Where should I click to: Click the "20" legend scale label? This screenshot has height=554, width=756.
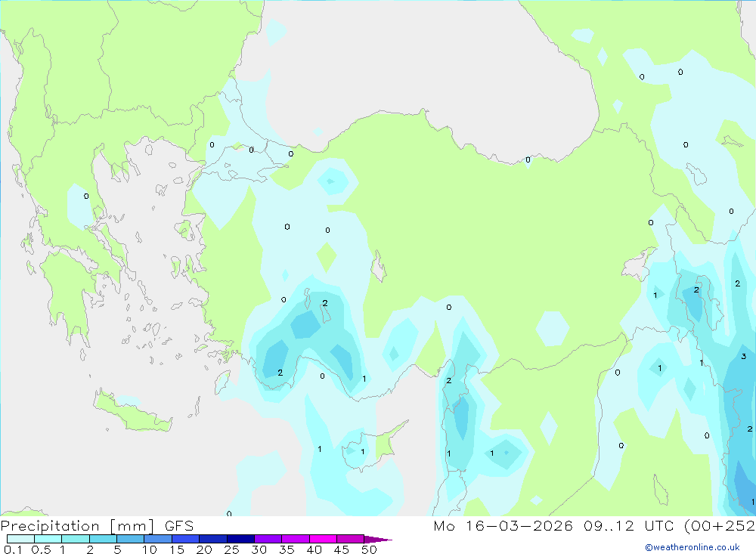(x=204, y=549)
